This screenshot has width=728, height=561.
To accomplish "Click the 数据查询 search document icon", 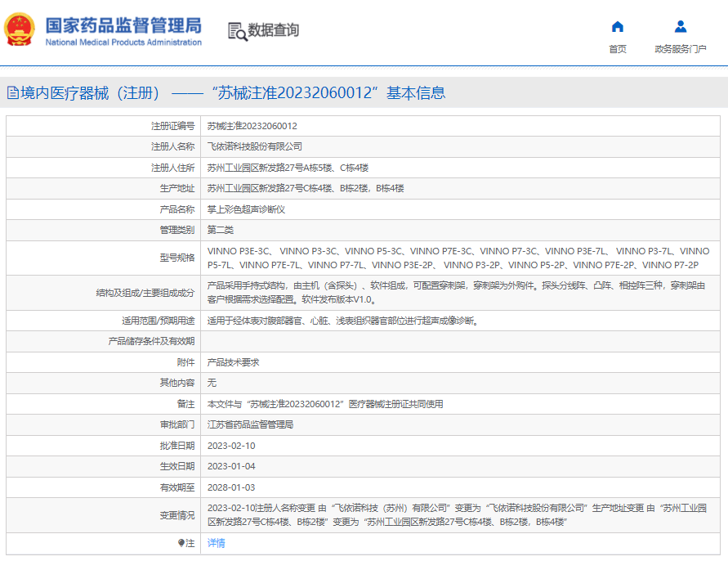I will point(238,31).
